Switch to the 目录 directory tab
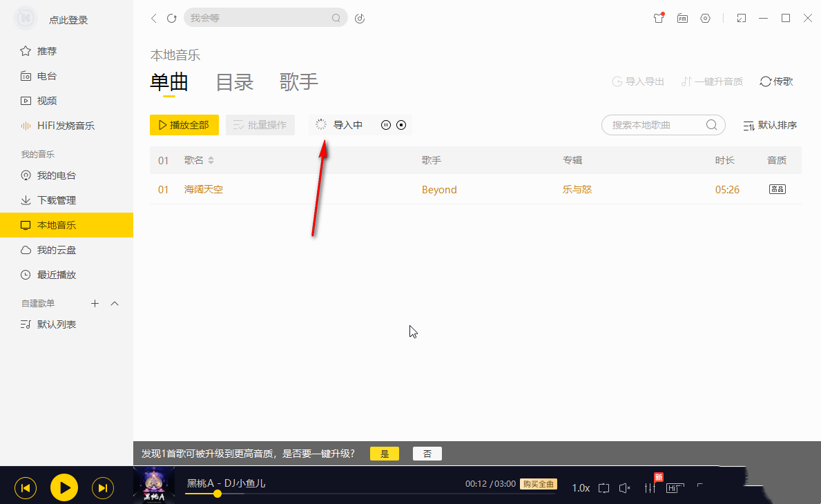 (x=235, y=81)
